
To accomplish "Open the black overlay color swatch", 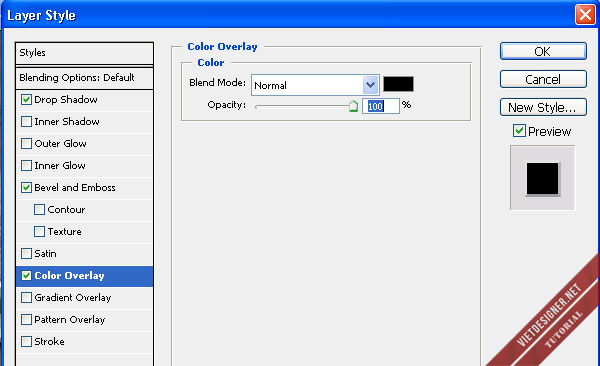I will point(398,84).
